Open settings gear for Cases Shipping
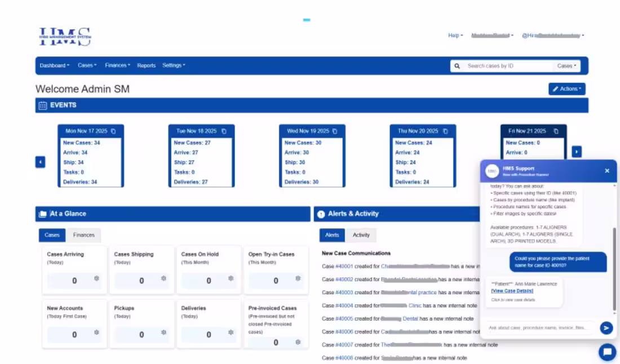This screenshot has height=364, width=620. pos(163,278)
